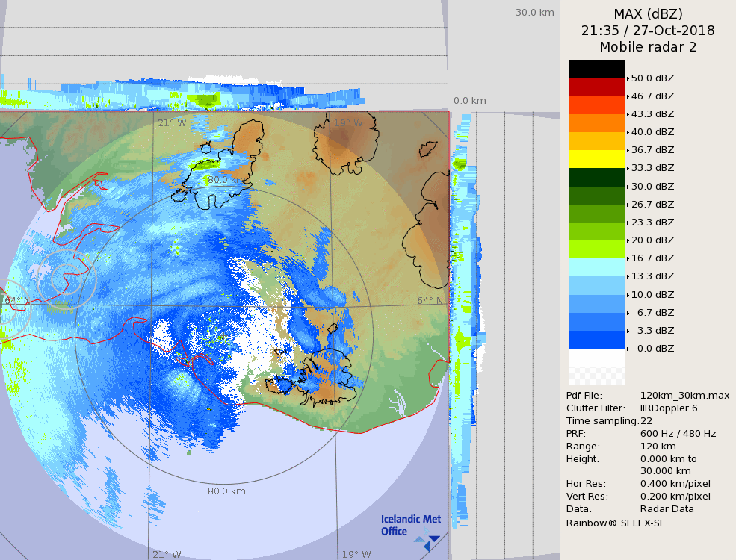Screen dimensions: 736x560
Task: Click the "MAX (dBZ)" product title
Action: 648,13
